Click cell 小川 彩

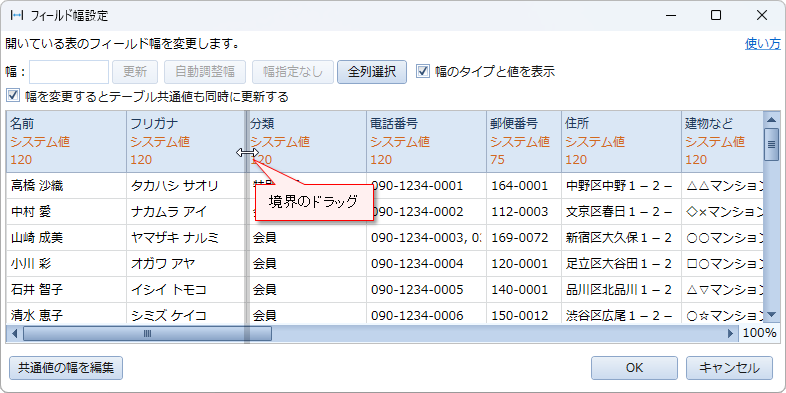click(66, 264)
